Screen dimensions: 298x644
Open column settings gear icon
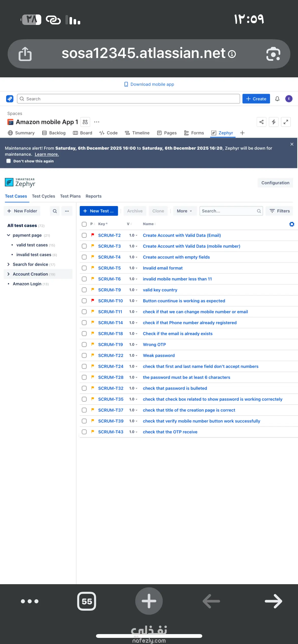point(292,224)
